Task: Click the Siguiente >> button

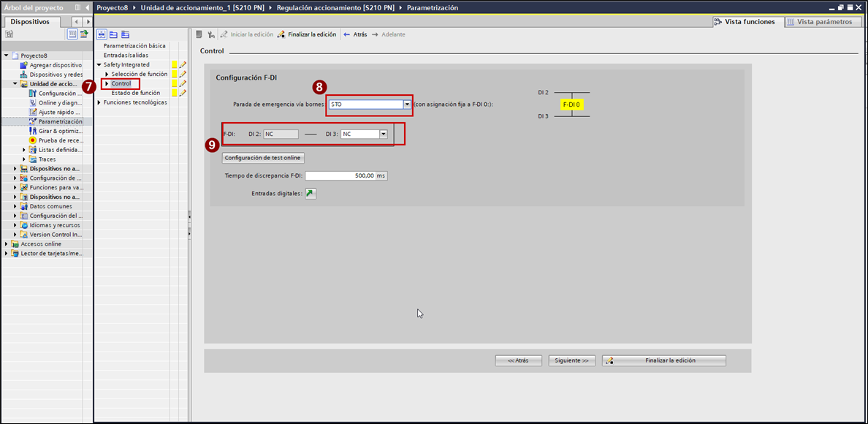Action: 571,360
